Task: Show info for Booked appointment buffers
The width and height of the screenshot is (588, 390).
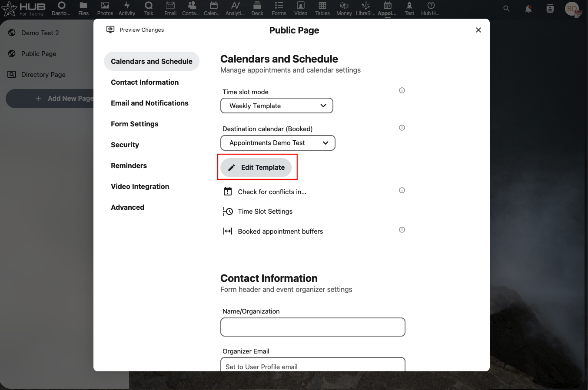Action: tap(402, 230)
